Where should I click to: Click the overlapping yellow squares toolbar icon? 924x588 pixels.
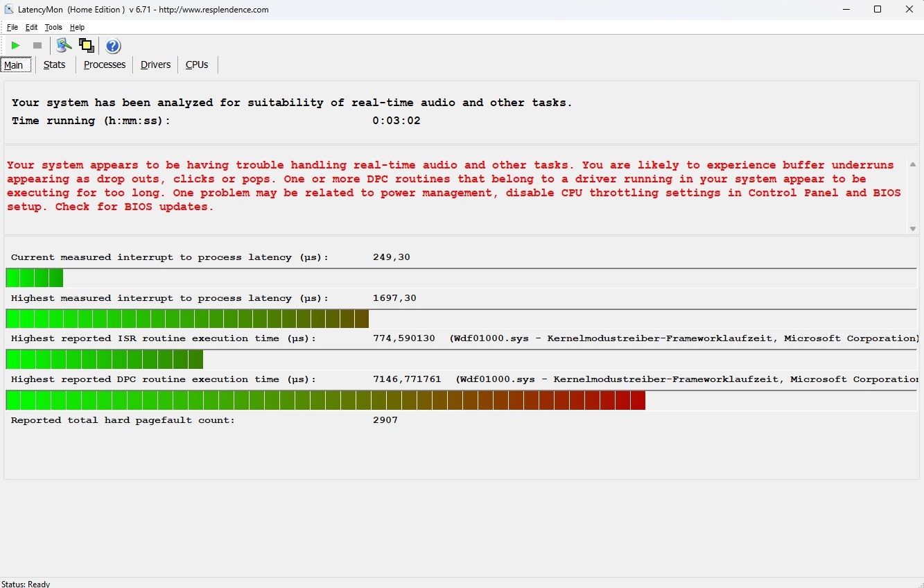click(86, 46)
